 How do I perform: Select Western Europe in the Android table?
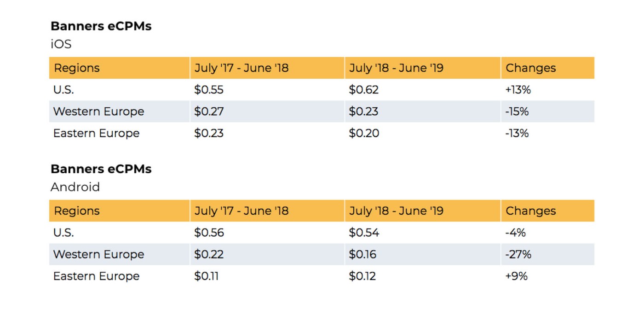pyautogui.click(x=98, y=254)
